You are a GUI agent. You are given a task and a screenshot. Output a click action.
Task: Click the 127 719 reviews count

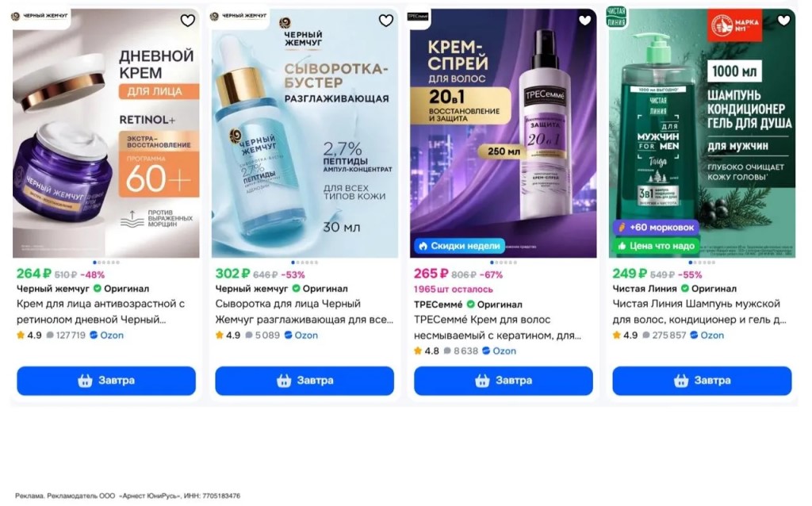pos(66,335)
